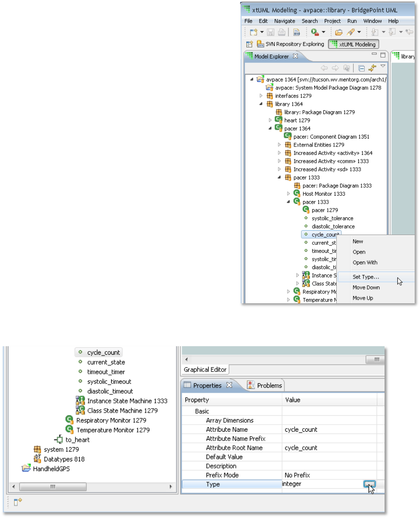The image size is (420, 518).
Task: Open the Model Explorer view menu triangle
Action: tap(383, 66)
